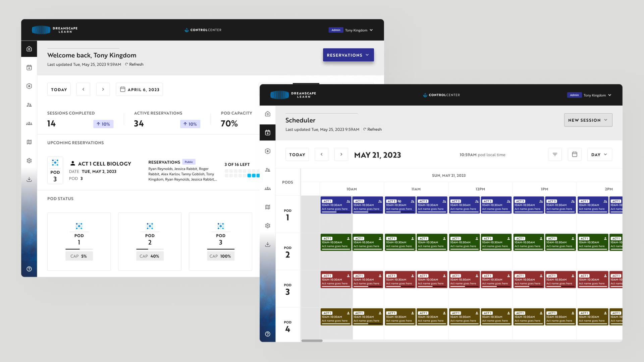The width and height of the screenshot is (644, 362).
Task: Click the download icon in the dashboard sidebar
Action: pos(29,179)
